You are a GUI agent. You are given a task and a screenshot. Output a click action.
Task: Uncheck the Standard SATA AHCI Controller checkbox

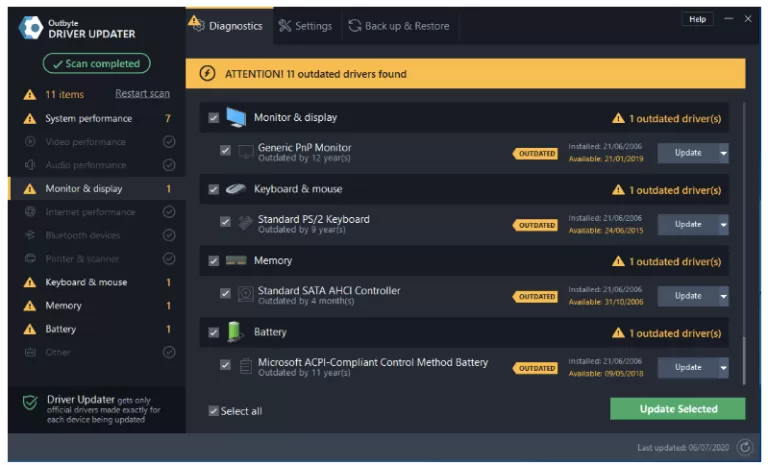click(225, 294)
